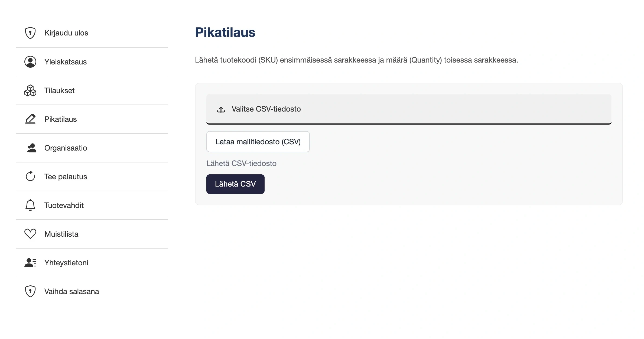Open the Pikatilaus section
The height and width of the screenshot is (339, 644).
coord(60,119)
